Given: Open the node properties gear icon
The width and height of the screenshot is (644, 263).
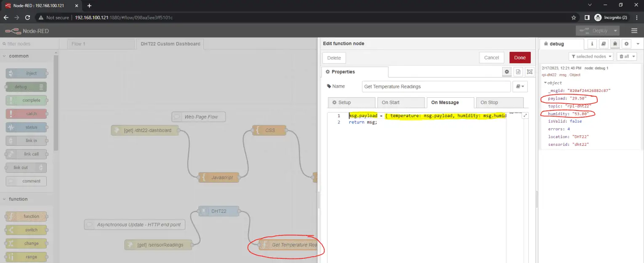Looking at the screenshot, I should click(x=507, y=72).
